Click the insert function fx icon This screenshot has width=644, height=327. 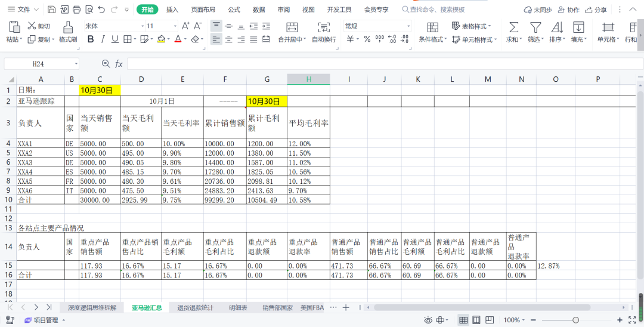[x=119, y=64]
